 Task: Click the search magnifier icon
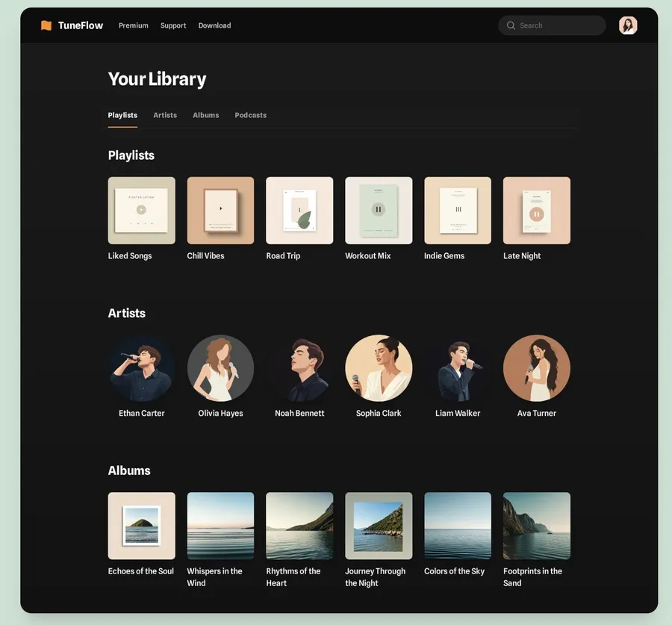pyautogui.click(x=511, y=25)
